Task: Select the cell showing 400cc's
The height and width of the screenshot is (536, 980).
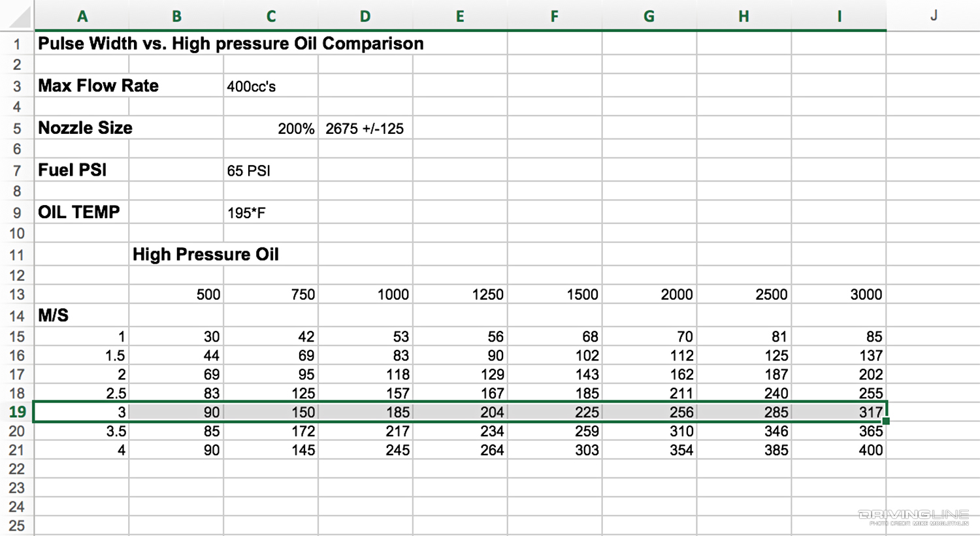Action: tap(270, 86)
